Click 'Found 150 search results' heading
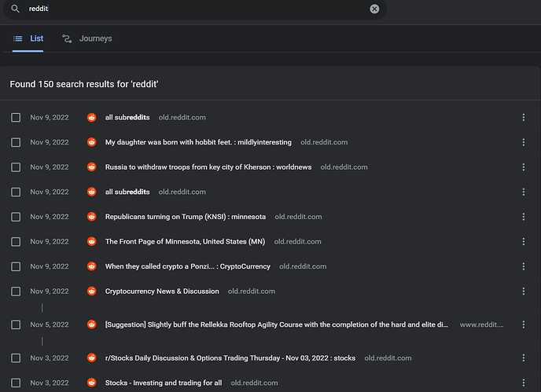 coord(84,84)
